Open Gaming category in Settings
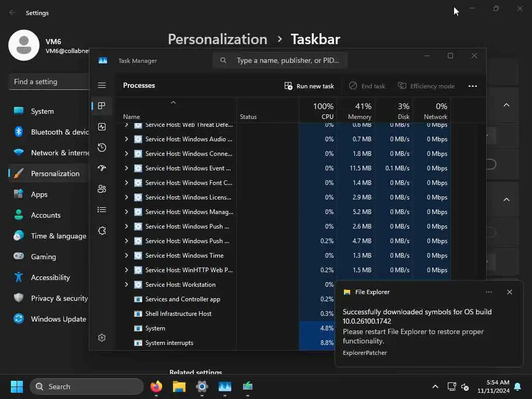The width and height of the screenshot is (532, 399). 49,257
